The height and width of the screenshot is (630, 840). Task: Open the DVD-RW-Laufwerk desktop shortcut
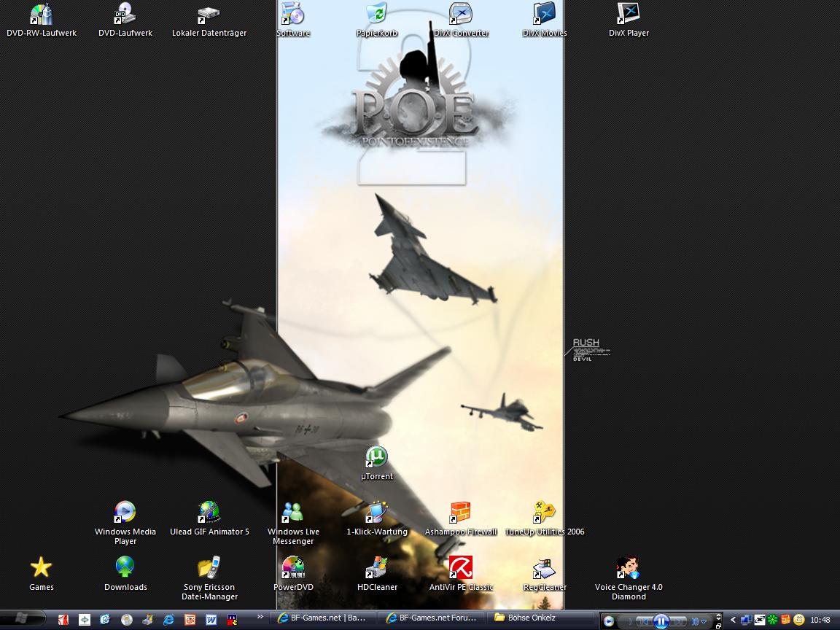click(x=42, y=20)
